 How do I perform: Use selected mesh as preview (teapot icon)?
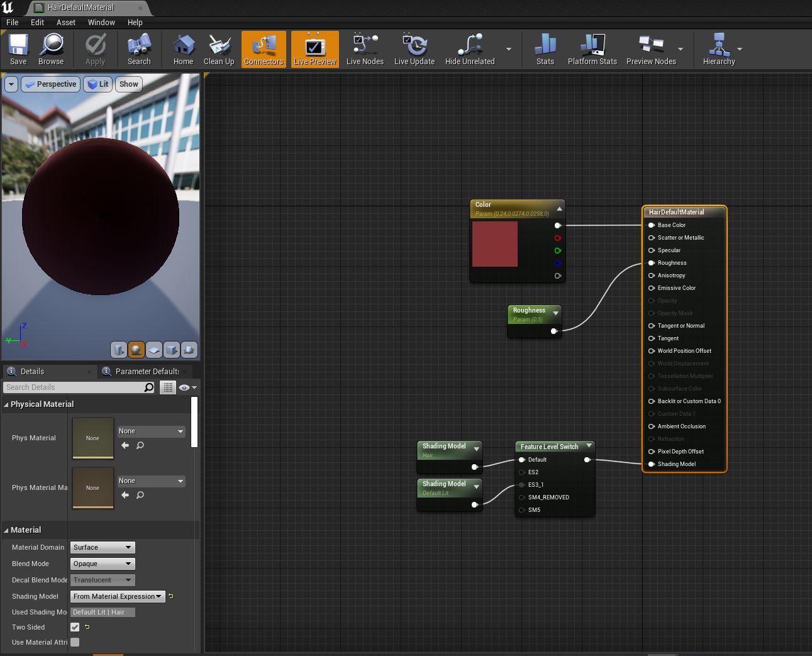189,350
